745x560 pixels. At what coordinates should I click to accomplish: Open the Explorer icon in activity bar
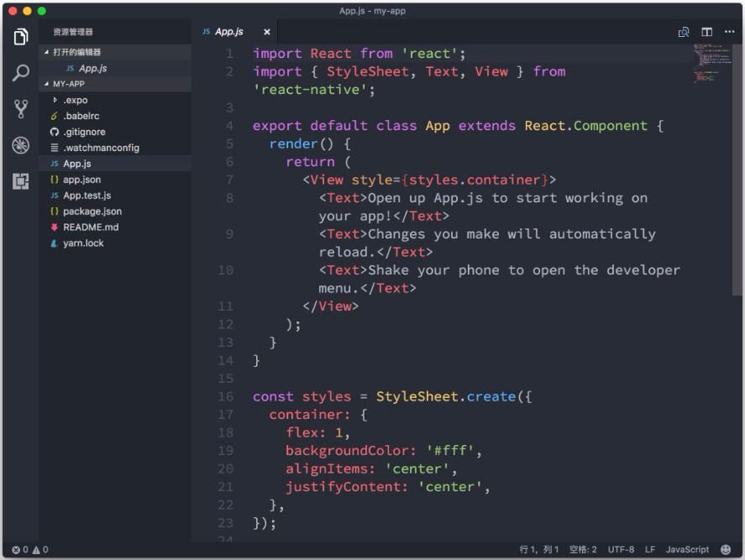19,36
